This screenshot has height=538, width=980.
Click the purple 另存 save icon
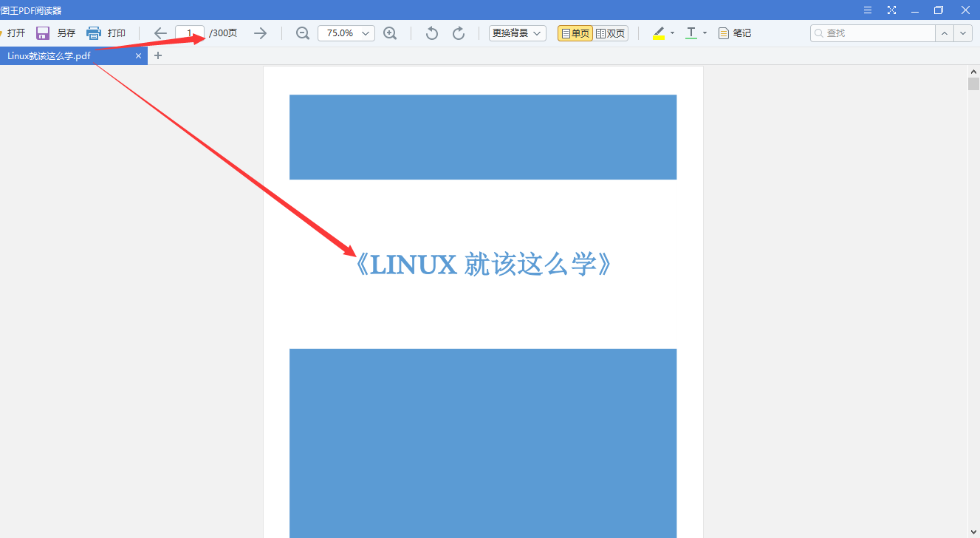click(43, 33)
